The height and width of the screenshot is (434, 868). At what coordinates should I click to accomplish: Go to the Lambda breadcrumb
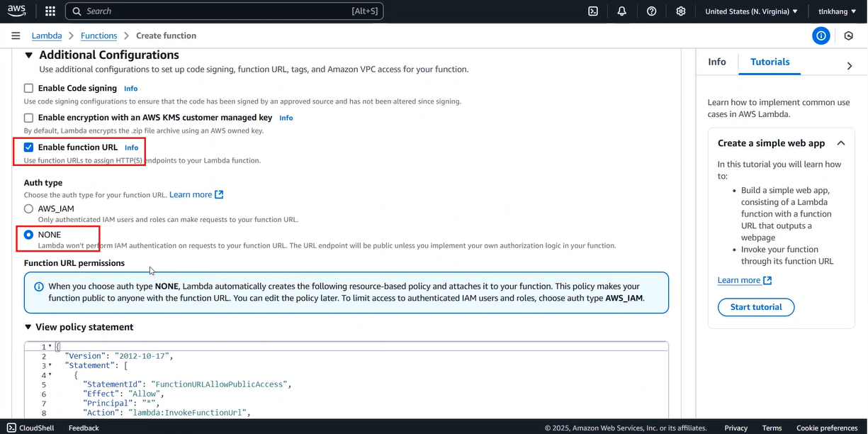coord(47,35)
